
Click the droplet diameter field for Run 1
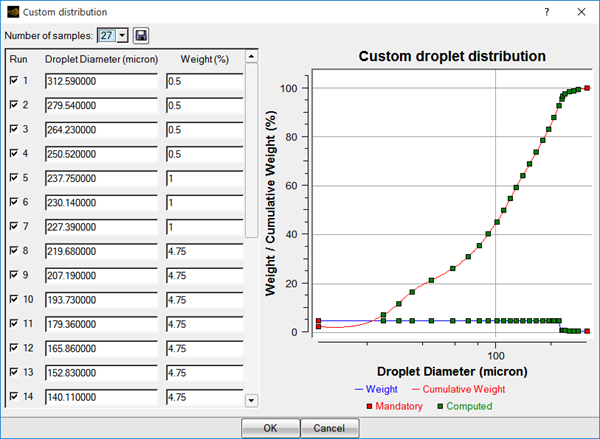coord(100,80)
